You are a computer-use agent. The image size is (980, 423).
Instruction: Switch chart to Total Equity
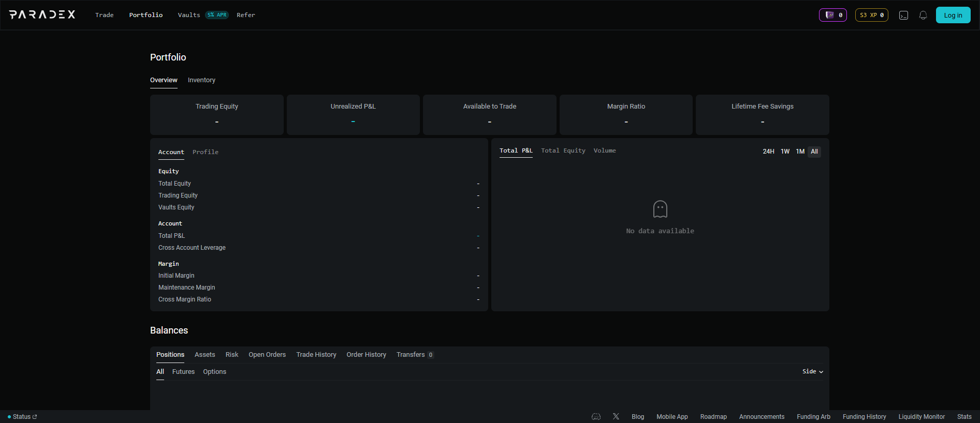pos(563,150)
